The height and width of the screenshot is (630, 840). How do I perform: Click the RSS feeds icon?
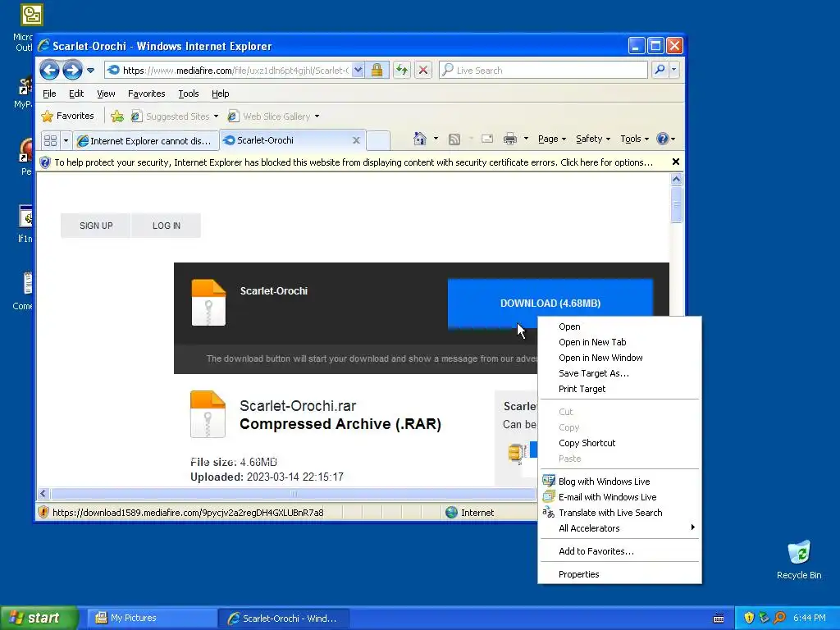454,139
